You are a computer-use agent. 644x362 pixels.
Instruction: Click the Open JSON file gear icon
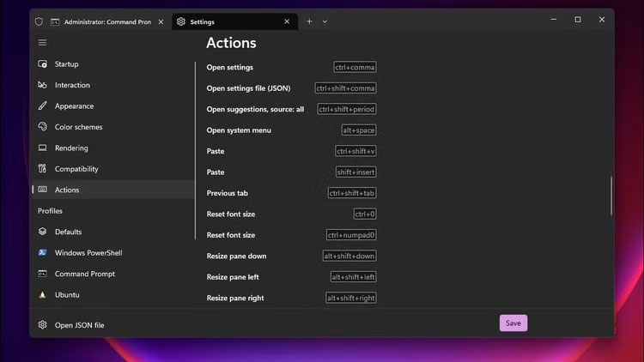coord(42,324)
